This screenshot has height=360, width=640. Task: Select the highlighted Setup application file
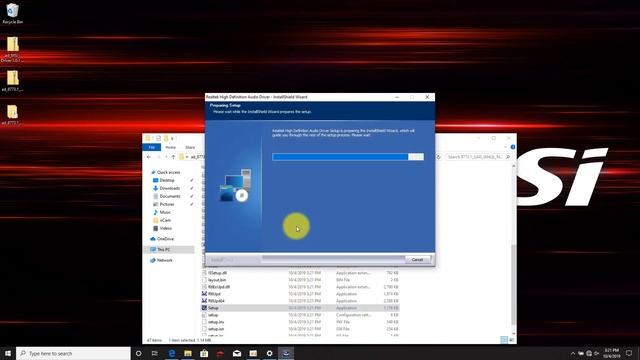300,308
